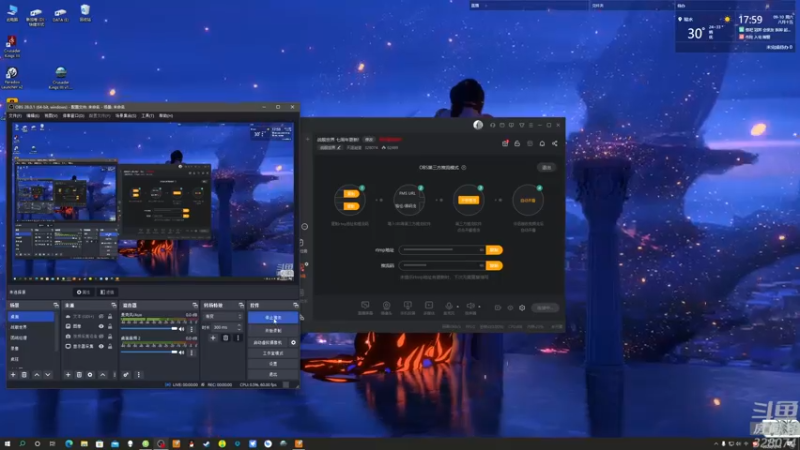The width and height of the screenshot is (800, 450).
Task: Toggle the lock on the display capture source
Action: click(110, 346)
